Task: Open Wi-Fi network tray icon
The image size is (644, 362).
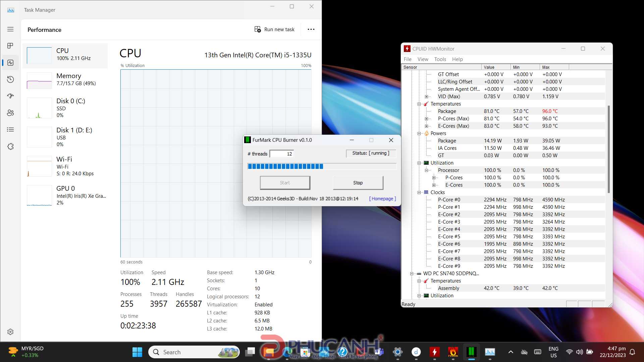Action: pyautogui.click(x=569, y=352)
